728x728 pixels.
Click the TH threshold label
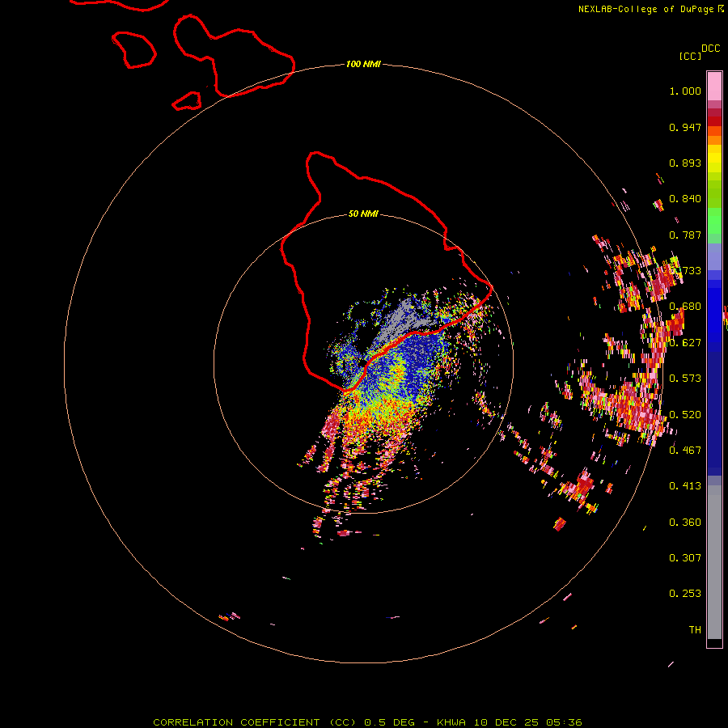click(x=695, y=630)
